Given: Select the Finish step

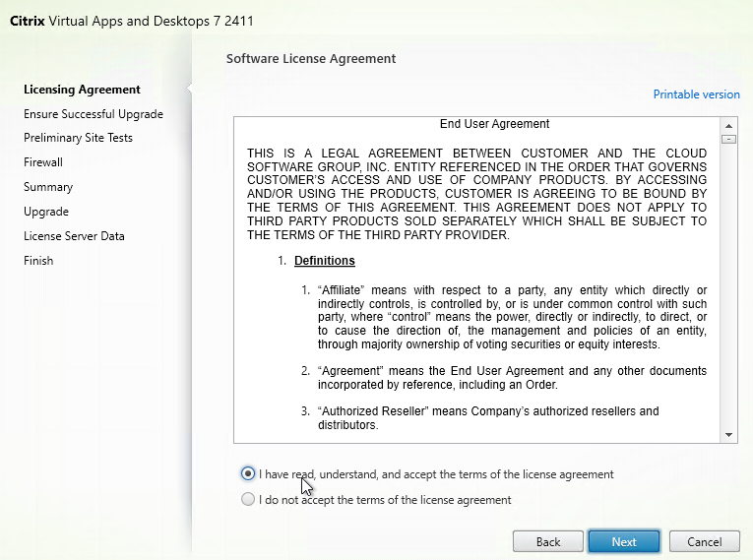Looking at the screenshot, I should point(38,260).
